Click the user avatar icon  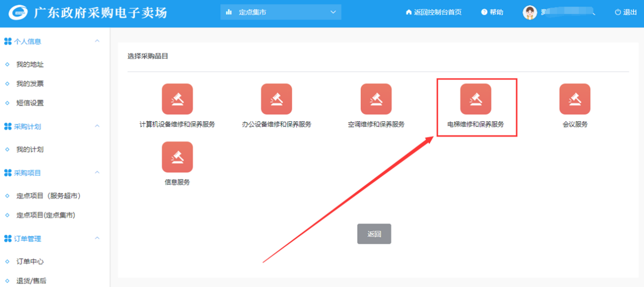(530, 12)
